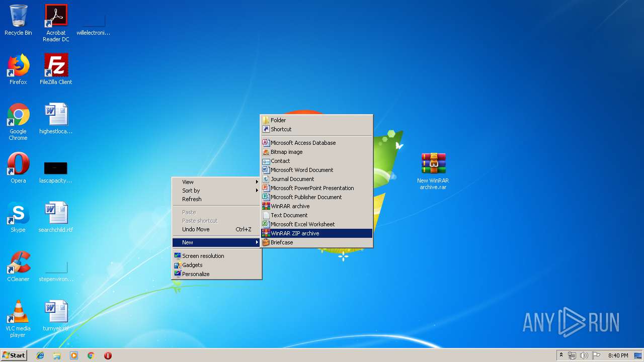Create new Microsoft Word Document
644x362 pixels.
(x=316, y=170)
